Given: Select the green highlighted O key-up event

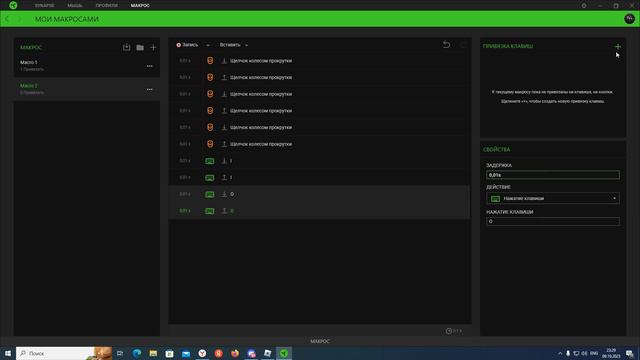Looking at the screenshot, I should (319, 211).
